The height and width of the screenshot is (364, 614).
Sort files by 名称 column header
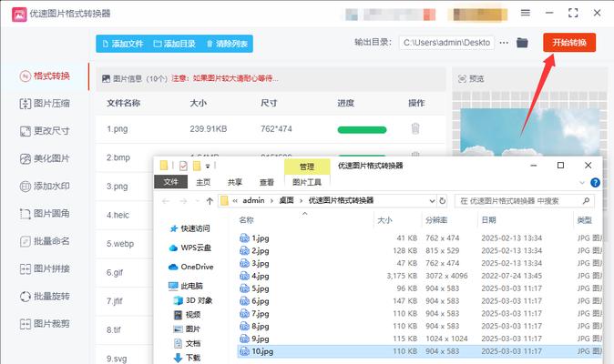point(246,220)
